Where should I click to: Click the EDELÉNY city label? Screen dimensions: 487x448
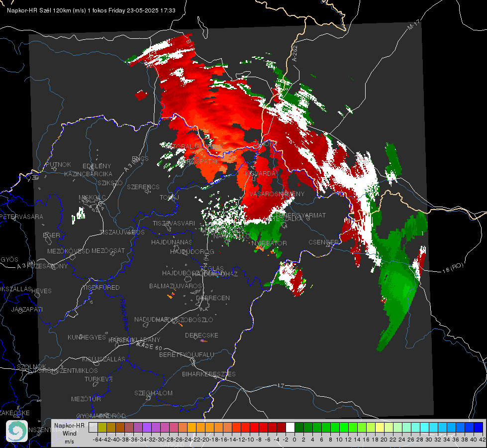[97, 166]
